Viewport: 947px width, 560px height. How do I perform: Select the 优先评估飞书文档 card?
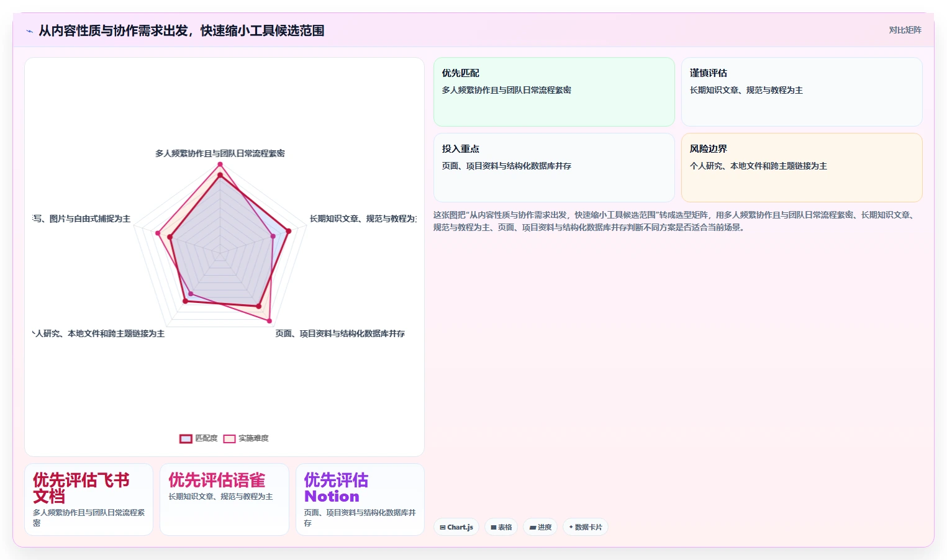pyautogui.click(x=89, y=499)
